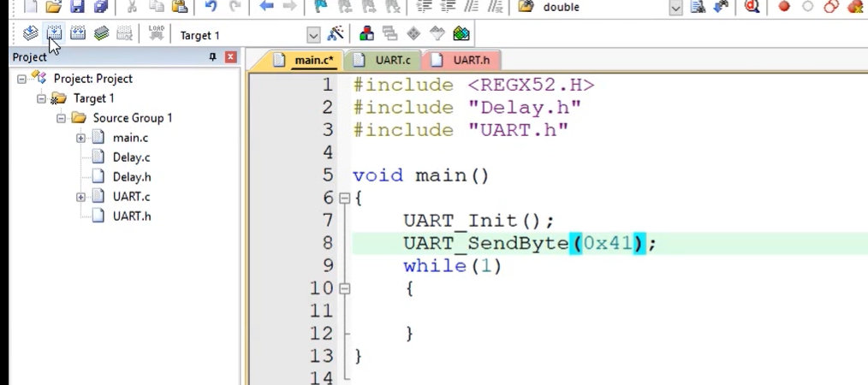The width and height of the screenshot is (868, 385).
Task: Click the Uncomment Selection icon
Action: (x=495, y=6)
